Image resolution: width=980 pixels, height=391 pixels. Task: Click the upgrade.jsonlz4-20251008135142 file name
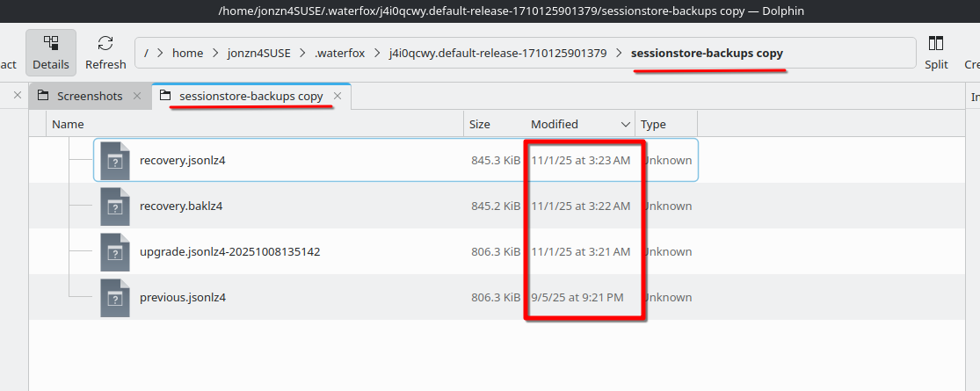(230, 251)
